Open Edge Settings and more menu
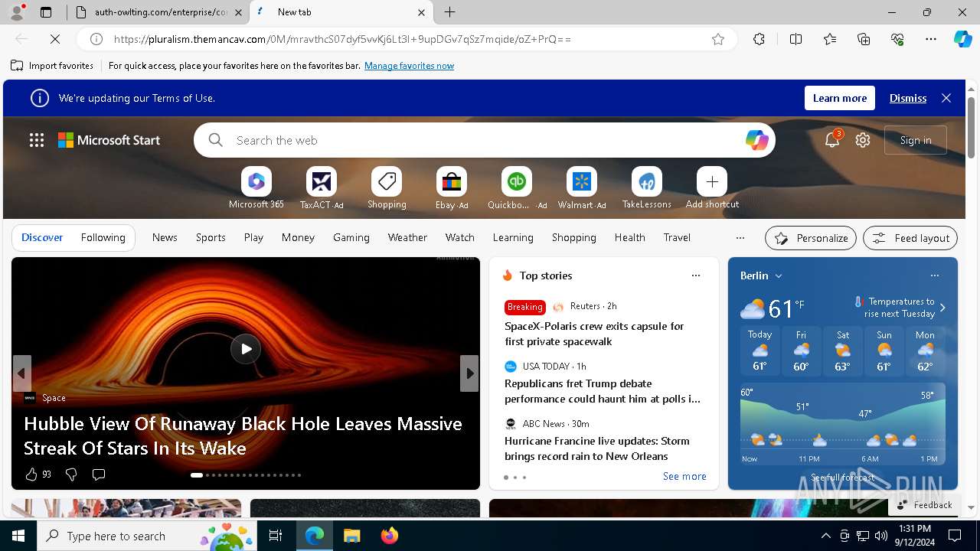This screenshot has height=551, width=980. point(931,39)
